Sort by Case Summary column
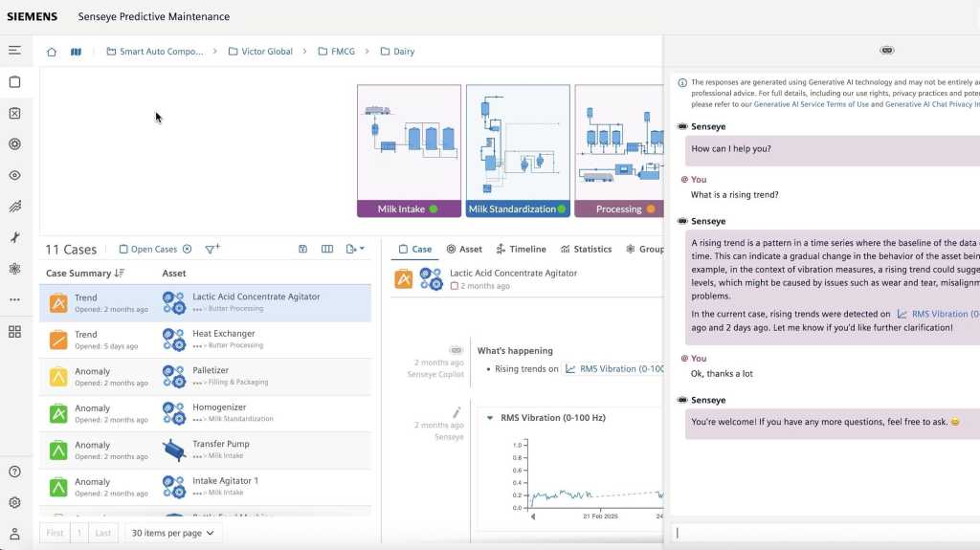 pyautogui.click(x=85, y=274)
